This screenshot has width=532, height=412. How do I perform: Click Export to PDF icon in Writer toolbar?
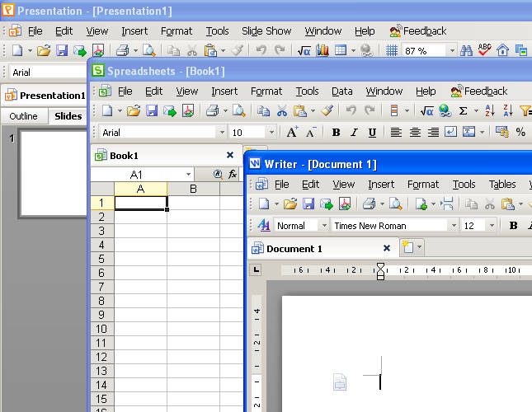click(x=345, y=204)
